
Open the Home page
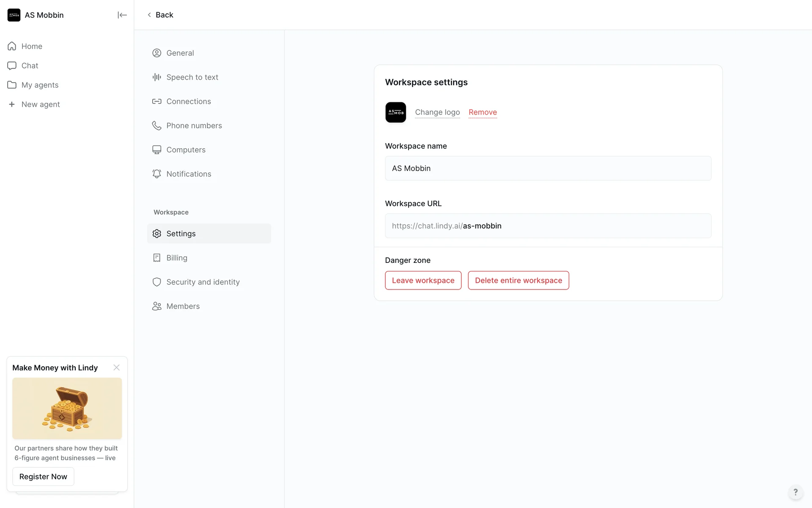click(32, 46)
